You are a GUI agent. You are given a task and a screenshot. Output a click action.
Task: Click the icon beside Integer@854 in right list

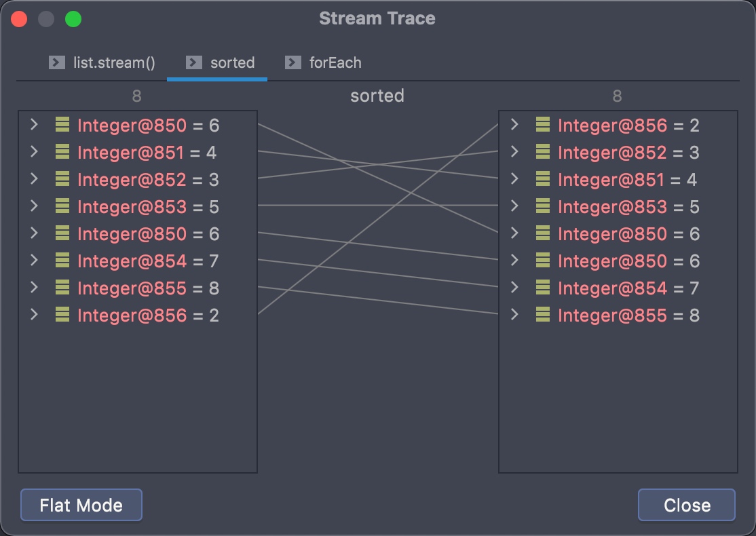tap(543, 288)
